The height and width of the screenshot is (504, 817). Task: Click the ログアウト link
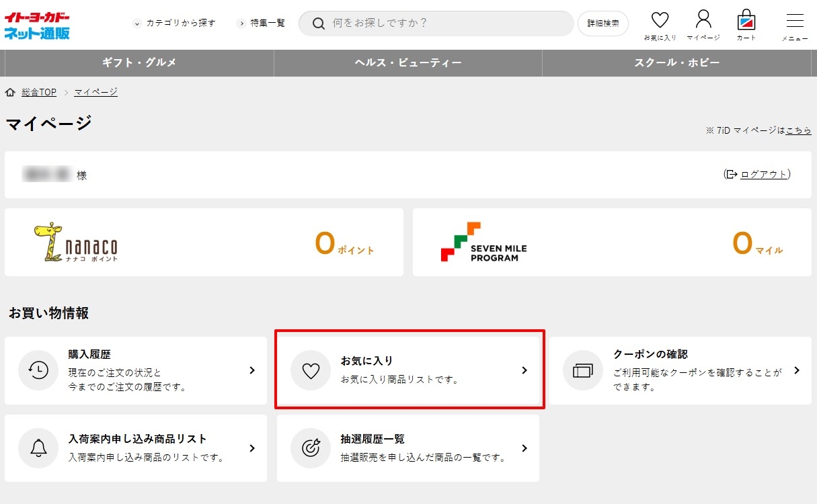[763, 175]
